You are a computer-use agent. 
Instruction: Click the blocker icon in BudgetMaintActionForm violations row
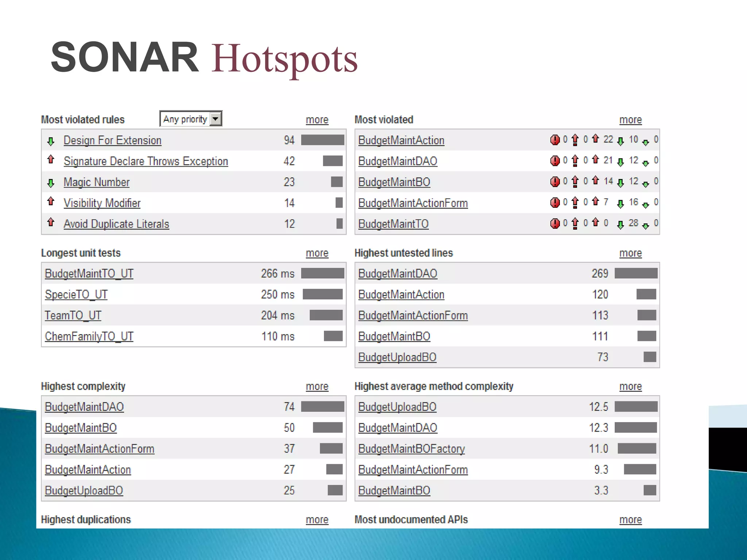coord(555,202)
